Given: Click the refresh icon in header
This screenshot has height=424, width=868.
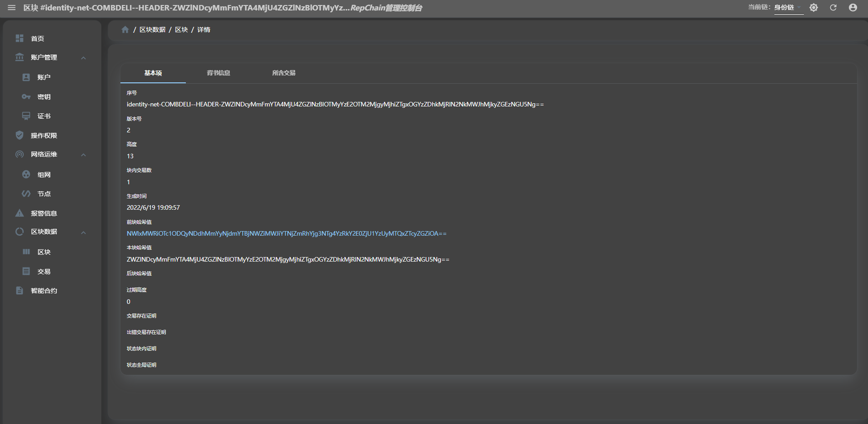Looking at the screenshot, I should pos(833,8).
